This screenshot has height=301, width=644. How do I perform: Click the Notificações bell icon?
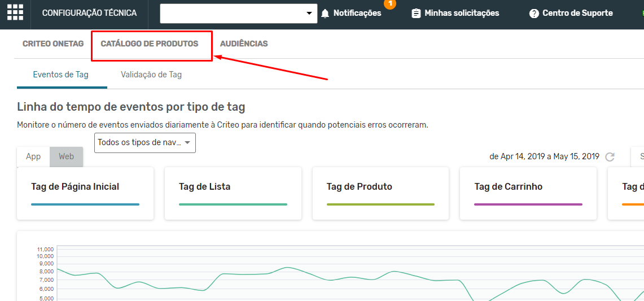pyautogui.click(x=325, y=14)
